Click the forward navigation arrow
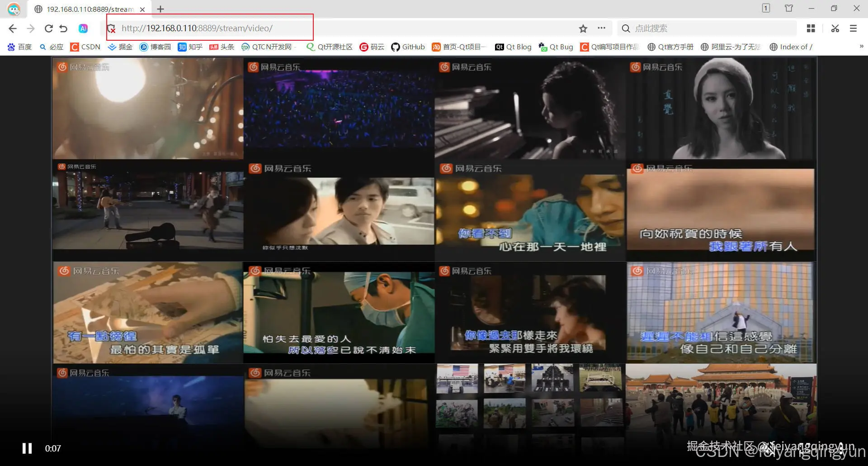Viewport: 868px width, 466px height. (30, 28)
